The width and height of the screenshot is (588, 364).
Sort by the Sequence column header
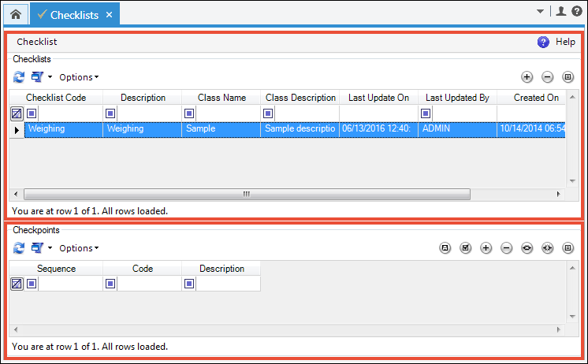point(56,269)
